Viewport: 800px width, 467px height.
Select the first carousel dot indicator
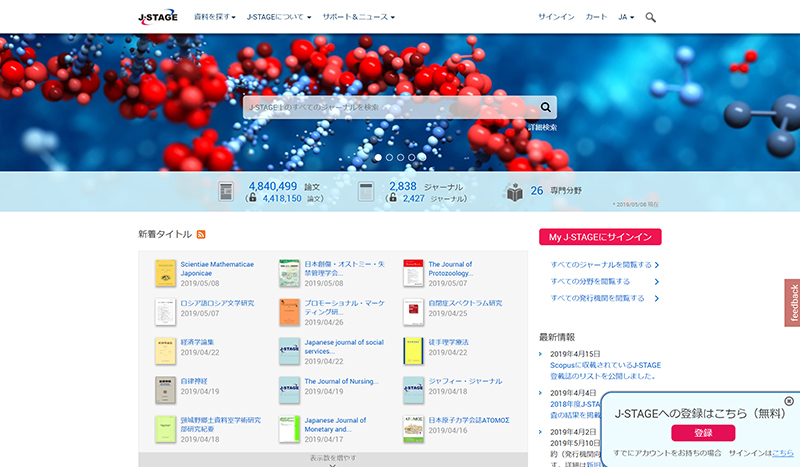tap(378, 158)
